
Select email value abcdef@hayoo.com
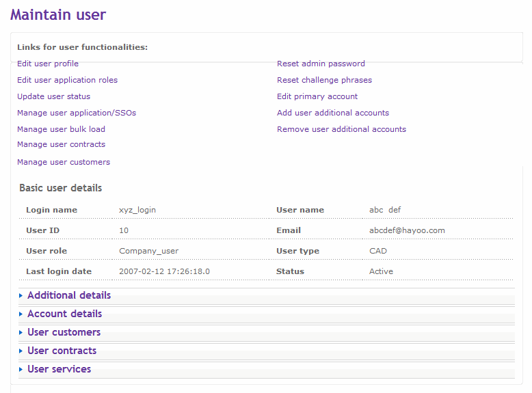tap(407, 230)
